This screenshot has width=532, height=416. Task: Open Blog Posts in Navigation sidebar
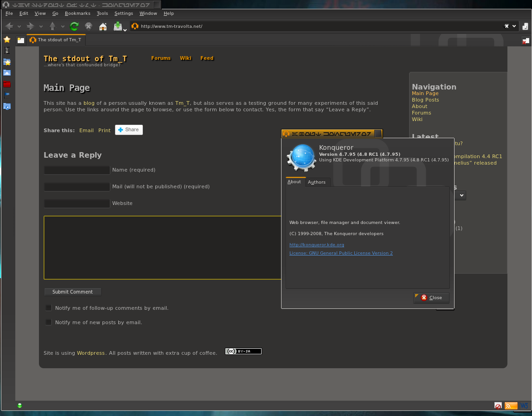(x=425, y=100)
